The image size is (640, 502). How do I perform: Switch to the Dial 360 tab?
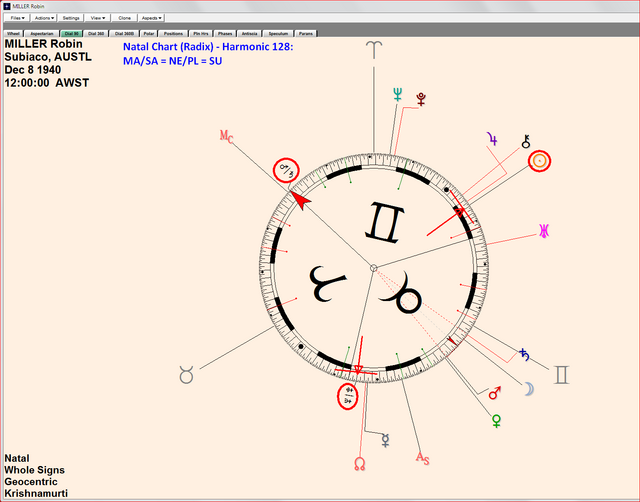(x=96, y=33)
